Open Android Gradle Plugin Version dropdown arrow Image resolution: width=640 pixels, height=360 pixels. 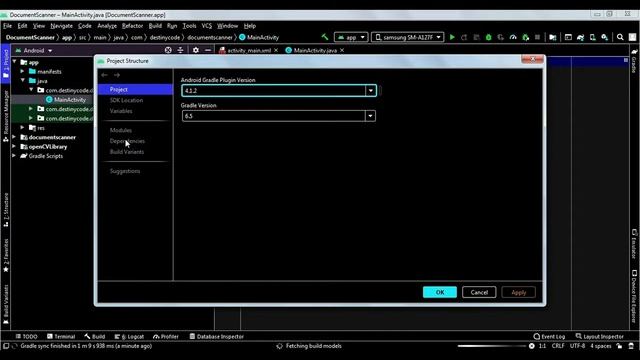371,91
